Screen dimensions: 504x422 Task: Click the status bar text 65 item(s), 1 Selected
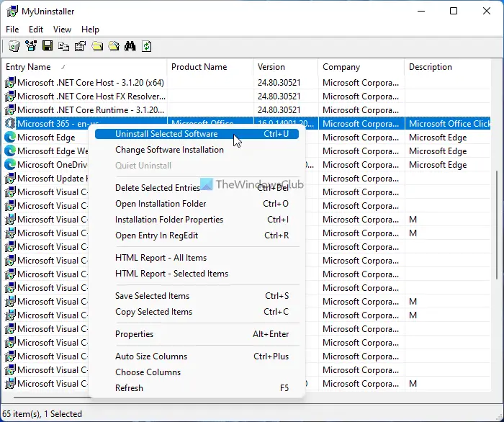point(42,414)
